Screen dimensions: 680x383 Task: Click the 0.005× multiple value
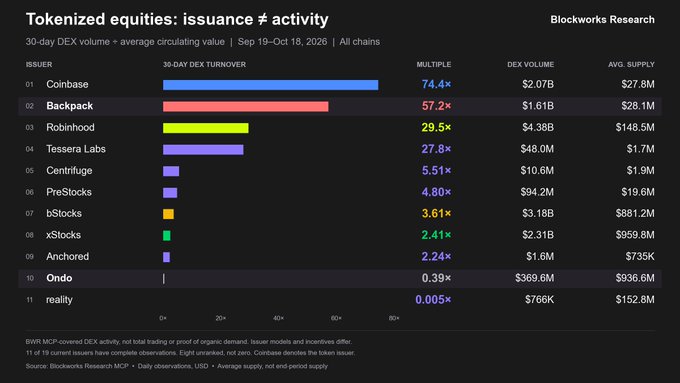433,300
